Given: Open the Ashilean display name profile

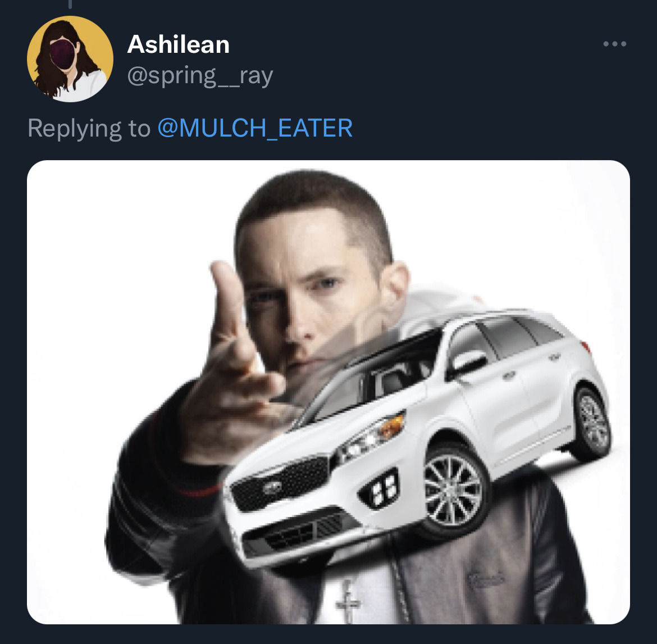Looking at the screenshot, I should tap(179, 44).
